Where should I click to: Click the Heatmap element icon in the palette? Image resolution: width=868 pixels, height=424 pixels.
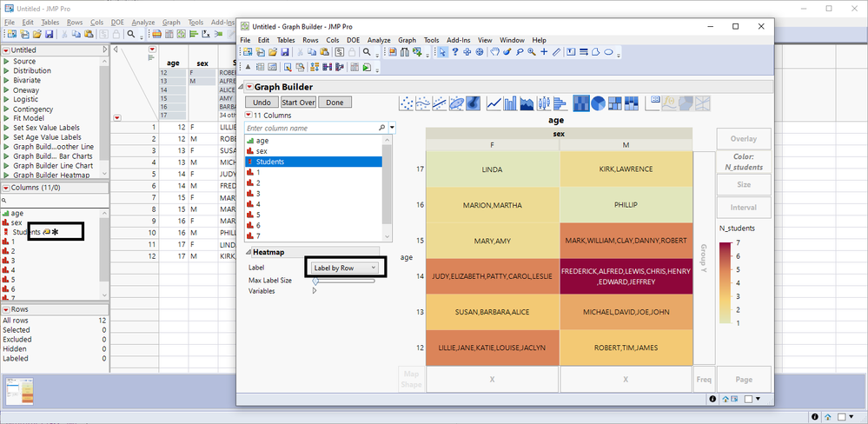tap(581, 103)
